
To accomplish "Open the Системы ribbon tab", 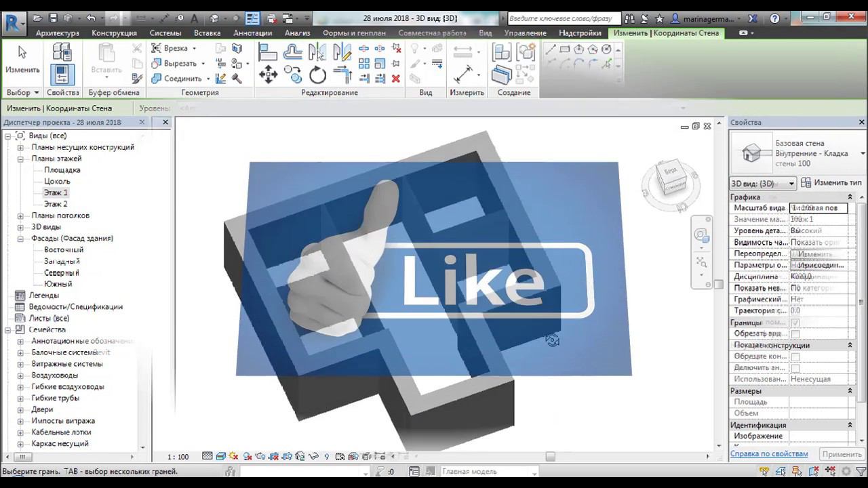I will [165, 33].
